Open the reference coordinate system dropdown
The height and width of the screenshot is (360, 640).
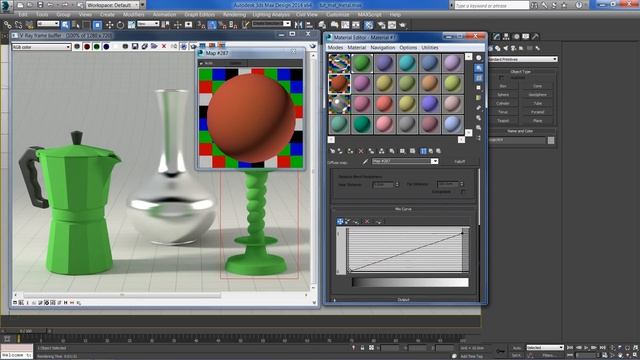coord(148,24)
